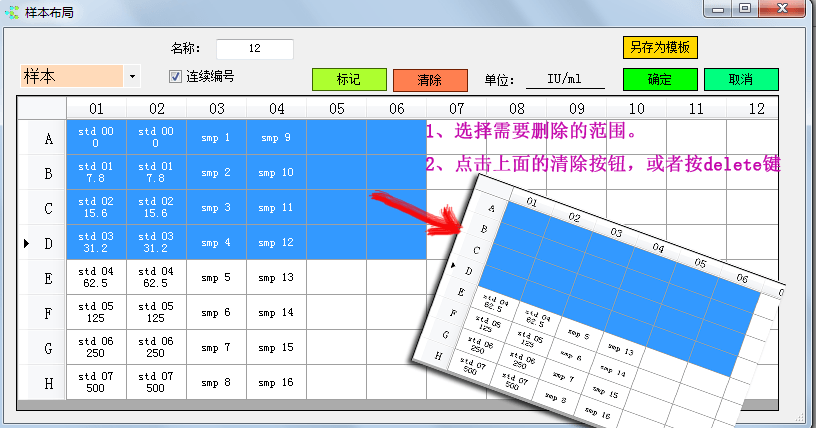Click cell H02 'std 07 500'
The width and height of the screenshot is (816, 428).
(x=157, y=382)
